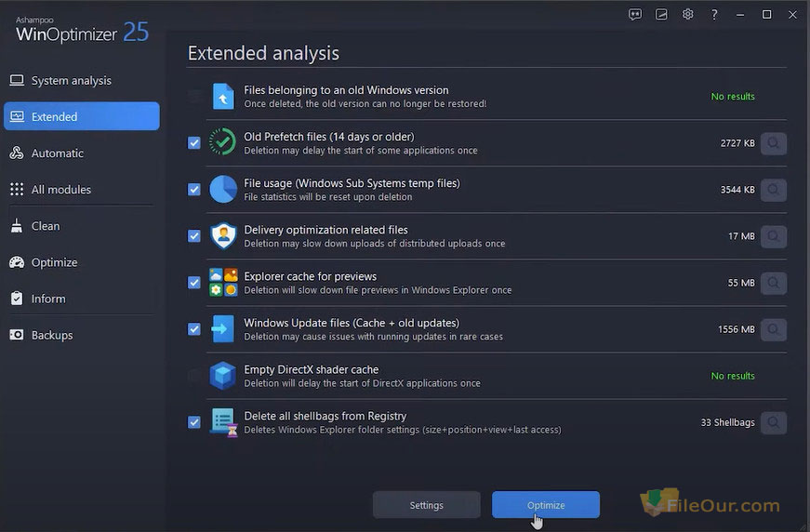Viewport: 810px width, 532px height.
Task: Uncheck Explorer cache for previews checkbox
Action: point(194,283)
